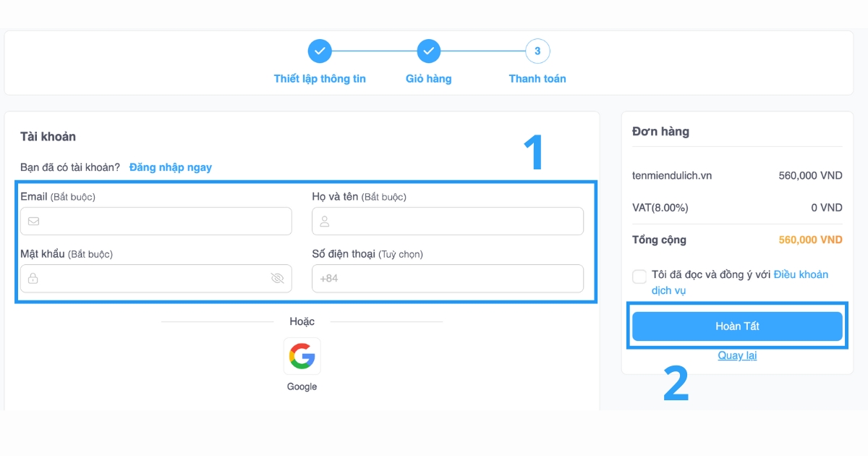Click the step 3 circle indicator
The width and height of the screenshot is (868, 456).
537,51
